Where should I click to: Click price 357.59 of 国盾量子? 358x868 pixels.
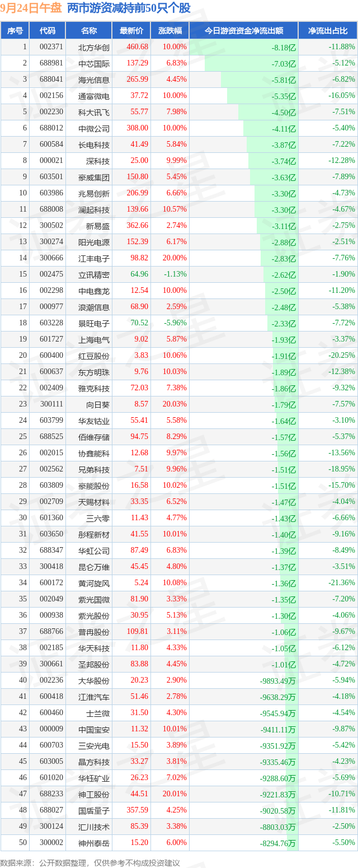click(138, 810)
